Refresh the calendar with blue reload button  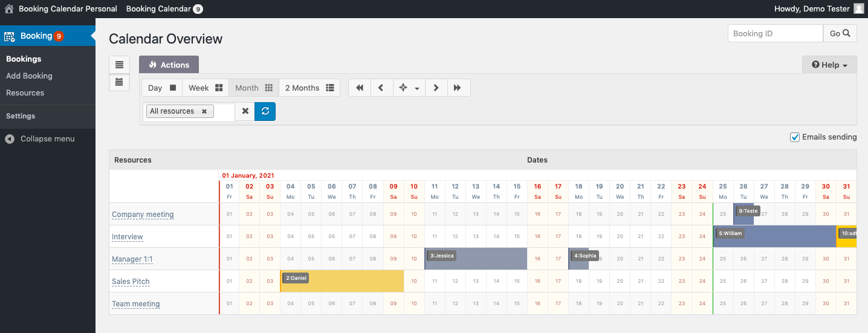(x=265, y=111)
